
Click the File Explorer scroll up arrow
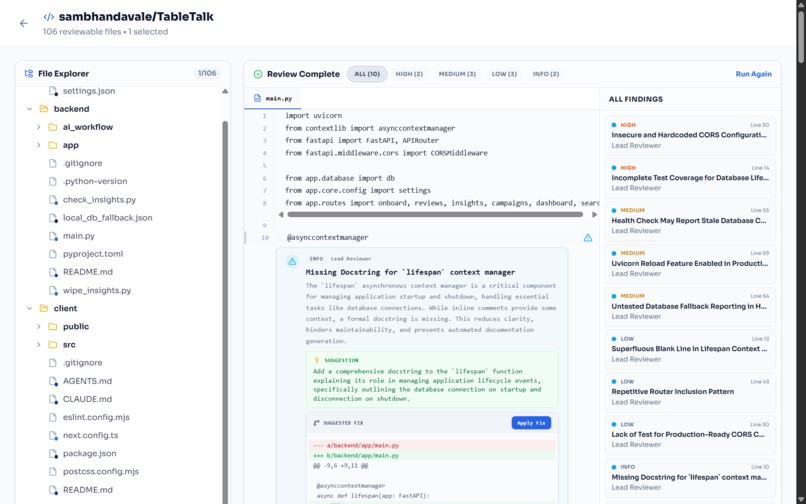(x=225, y=92)
